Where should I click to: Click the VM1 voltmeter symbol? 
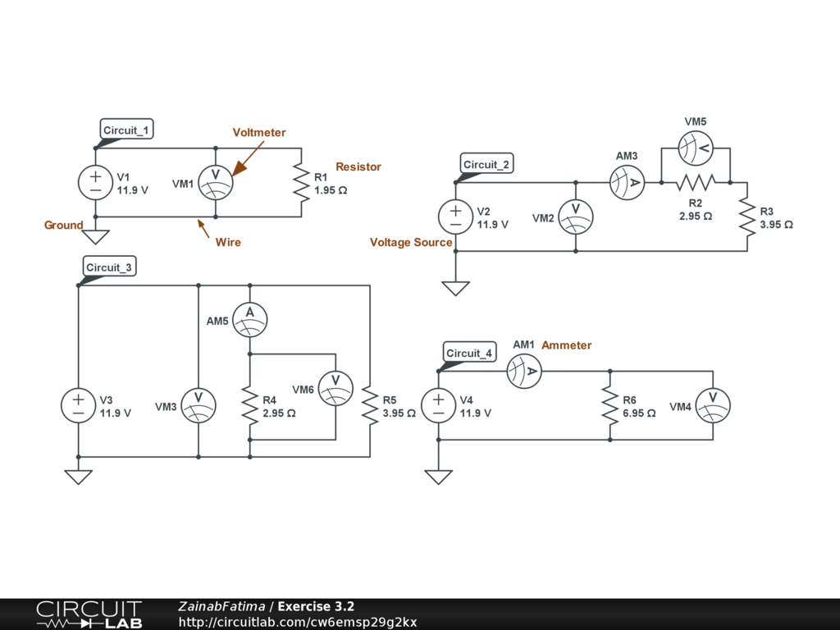click(216, 183)
